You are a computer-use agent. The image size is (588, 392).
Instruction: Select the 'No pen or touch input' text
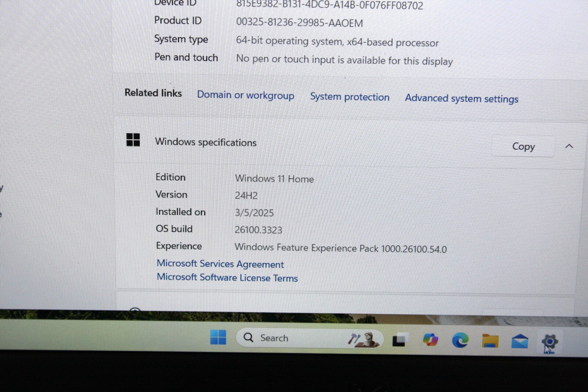344,60
